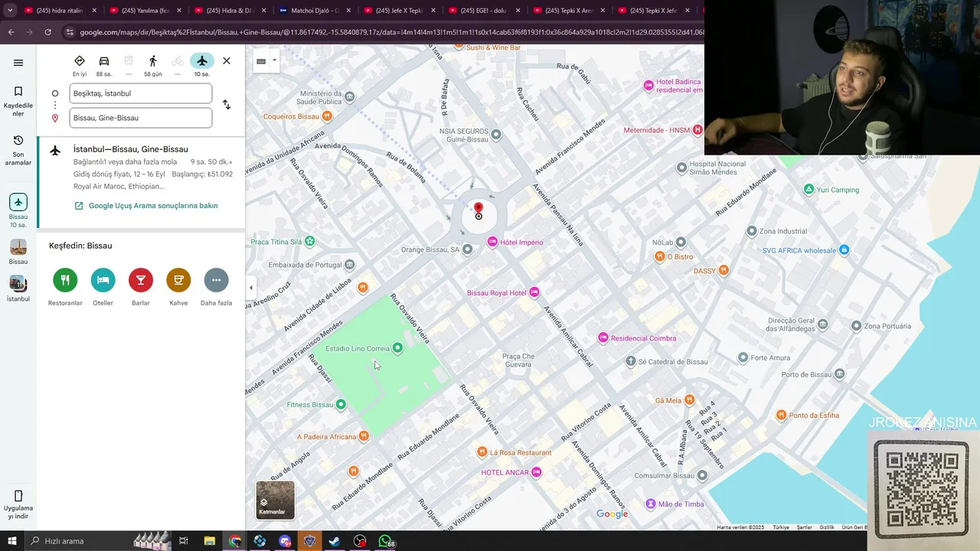Viewport: 980px width, 551px height.
Task: Explore Barlar in Bissau
Action: pos(140,287)
